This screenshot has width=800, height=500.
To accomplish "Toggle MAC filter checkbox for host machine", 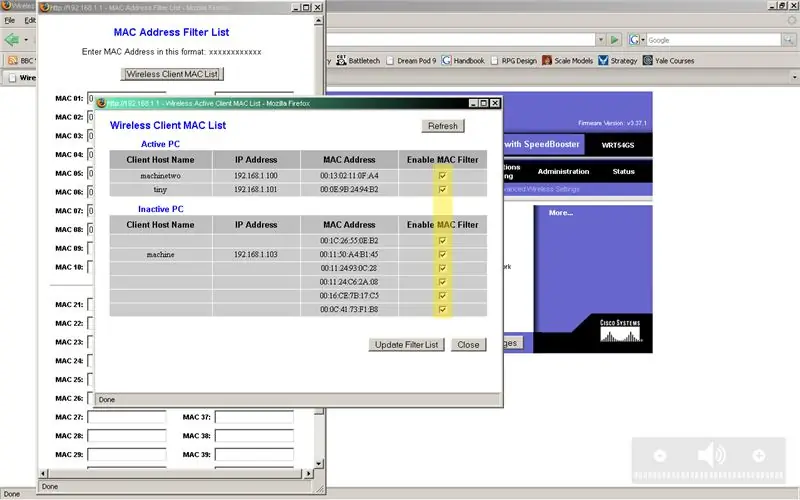I will 442,254.
